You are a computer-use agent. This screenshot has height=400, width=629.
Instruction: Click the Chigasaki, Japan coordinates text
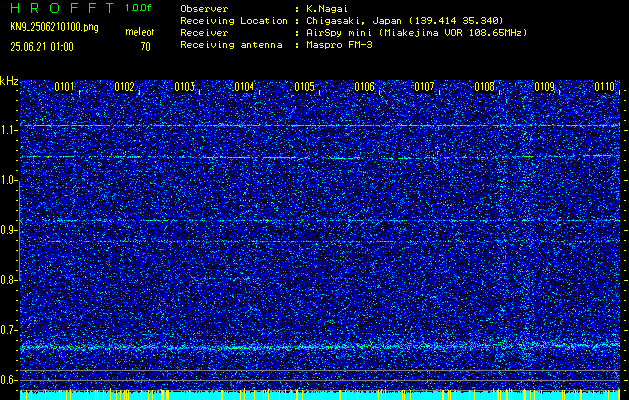point(405,21)
